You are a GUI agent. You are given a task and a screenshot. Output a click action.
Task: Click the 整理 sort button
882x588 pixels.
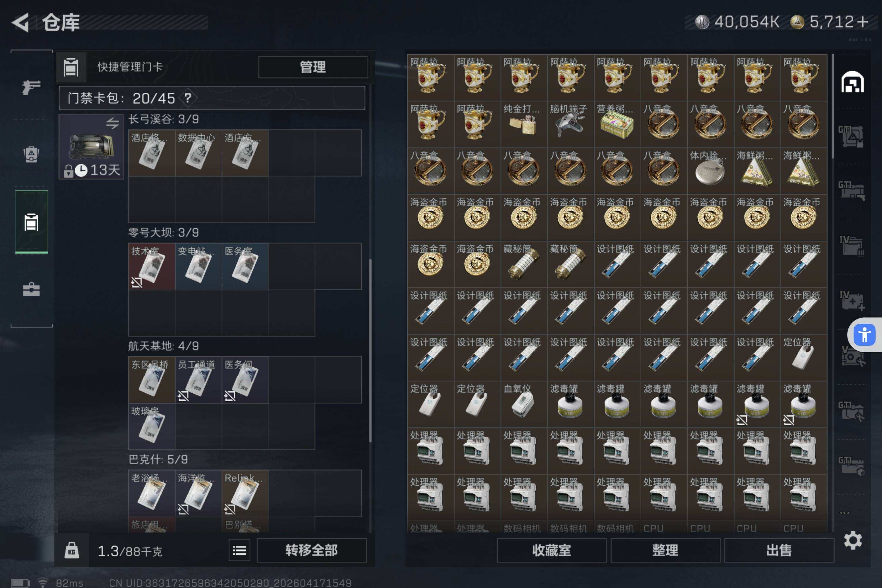pyautogui.click(x=665, y=550)
